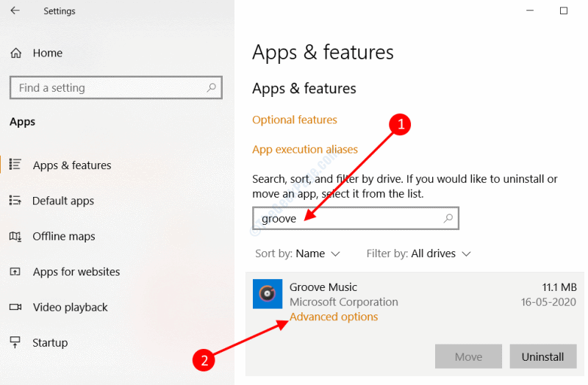Go to Offline maps section
Screen dimensions: 588x385
(64, 237)
